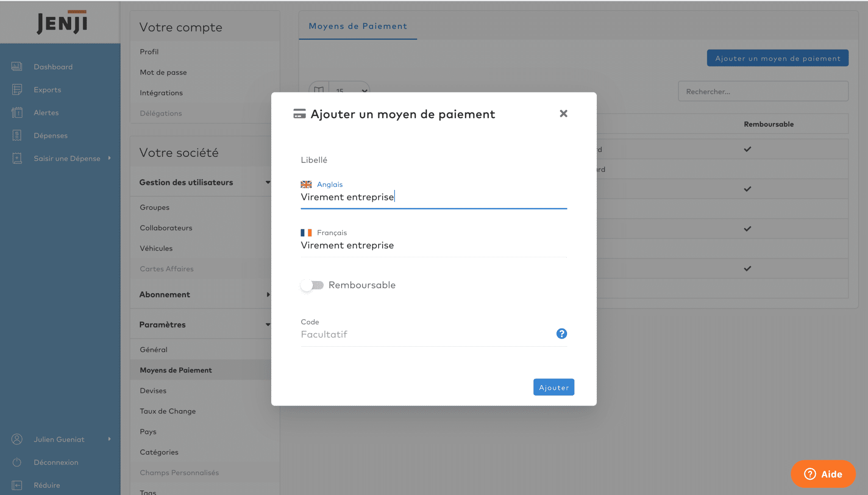Click the Déconnexion power icon

pyautogui.click(x=17, y=462)
